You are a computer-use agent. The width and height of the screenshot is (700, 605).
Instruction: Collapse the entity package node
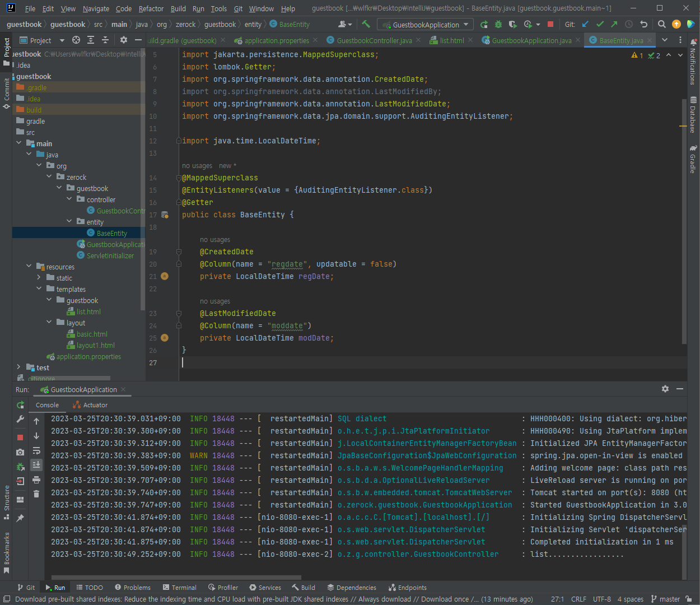click(x=69, y=222)
